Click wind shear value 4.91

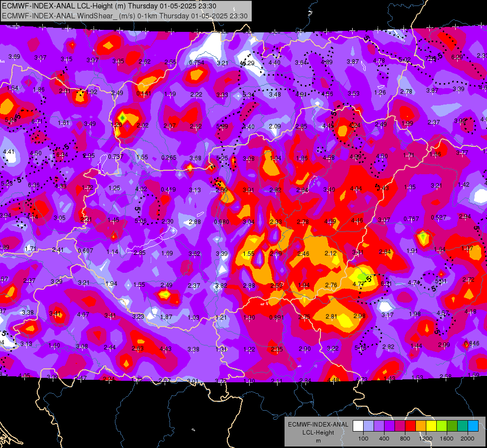tap(301, 94)
